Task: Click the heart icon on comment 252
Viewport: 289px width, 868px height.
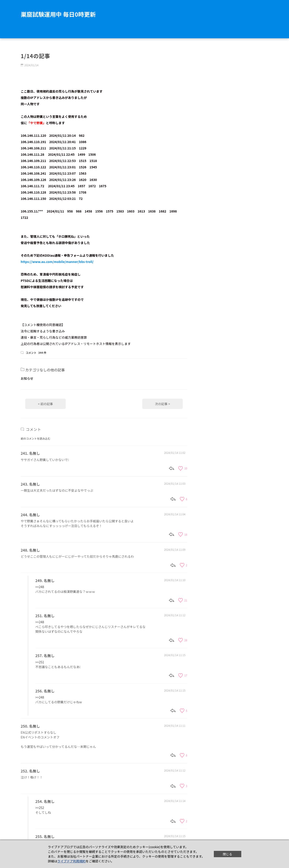Action: coord(182,786)
